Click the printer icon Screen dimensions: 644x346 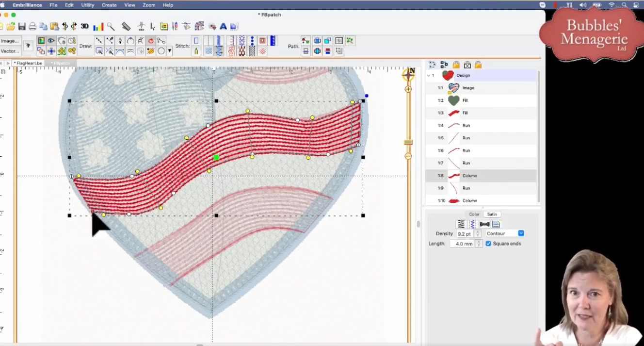[x=32, y=27]
